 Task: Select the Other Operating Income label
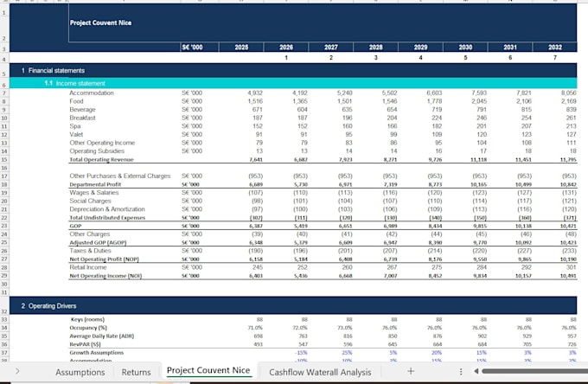point(102,143)
